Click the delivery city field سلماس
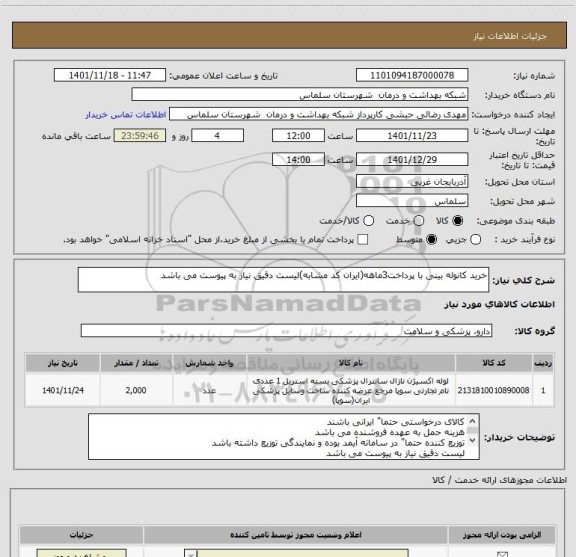This screenshot has height=557, width=576. tap(412, 201)
